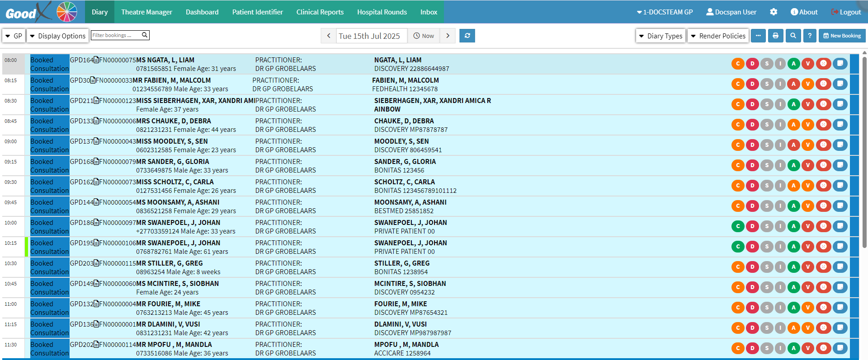The image size is (868, 360).
Task: Refresh the diary with the reload icon
Action: pos(467,36)
